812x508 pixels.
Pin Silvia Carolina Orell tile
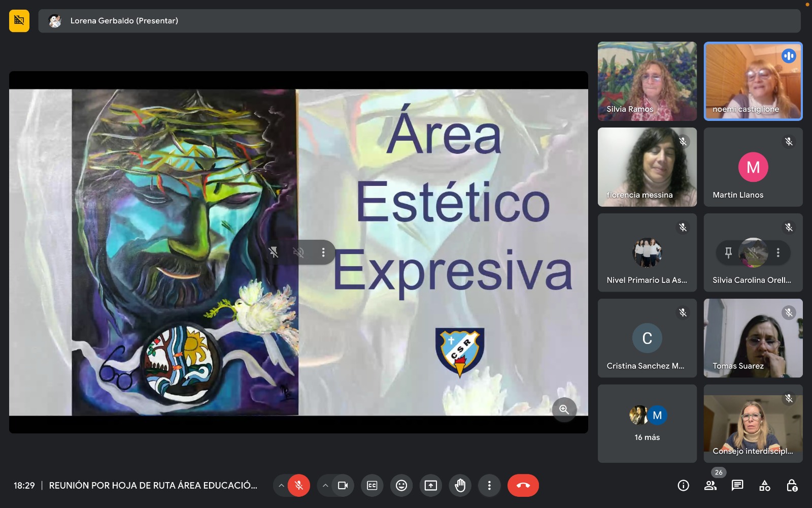pos(728,252)
